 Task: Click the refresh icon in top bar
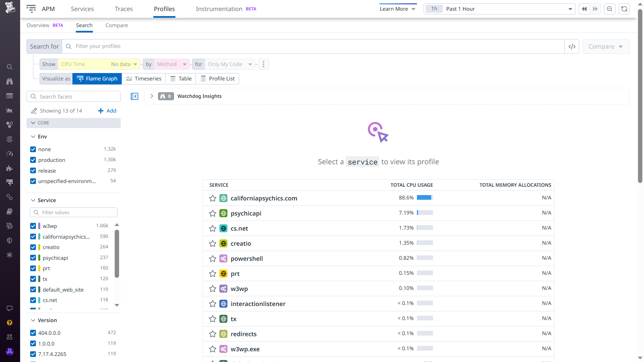point(624,9)
